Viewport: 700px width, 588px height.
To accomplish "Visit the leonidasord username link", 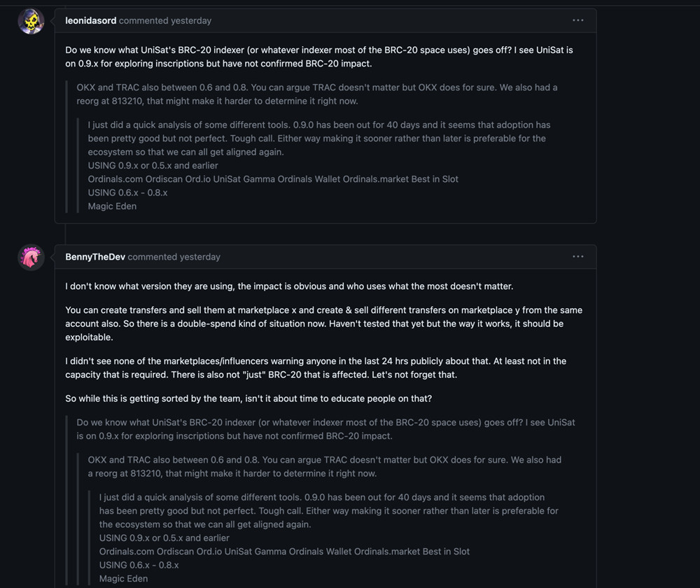I will (90, 20).
